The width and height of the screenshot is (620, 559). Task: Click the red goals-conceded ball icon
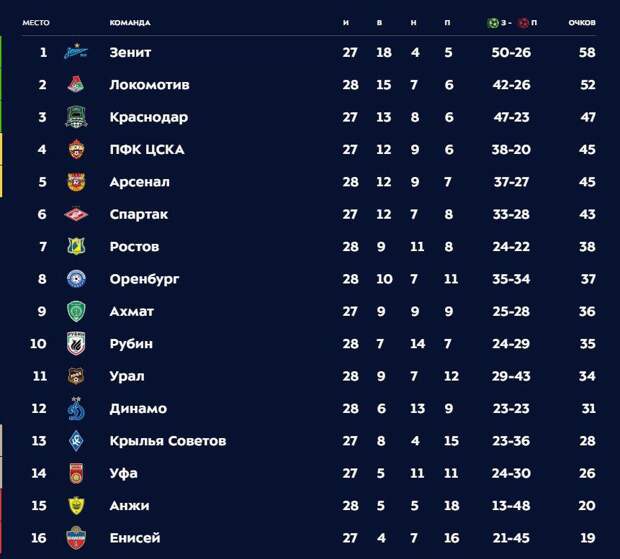(x=524, y=23)
